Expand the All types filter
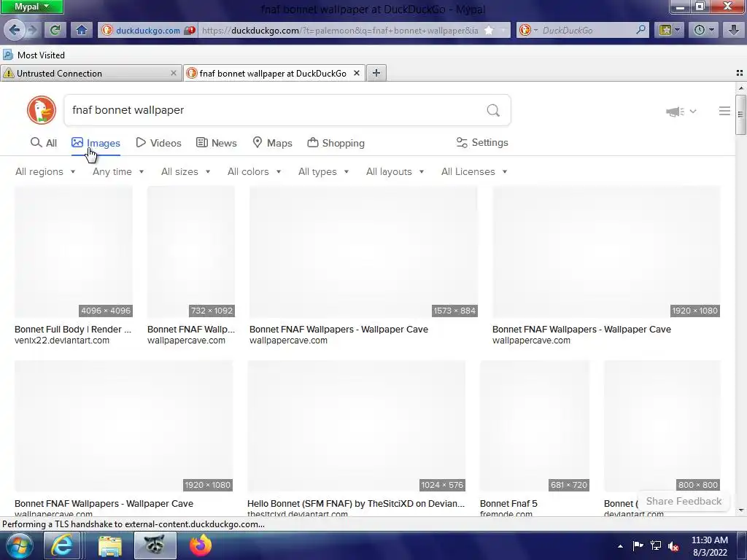Screen dimensions: 747x560 (323, 171)
